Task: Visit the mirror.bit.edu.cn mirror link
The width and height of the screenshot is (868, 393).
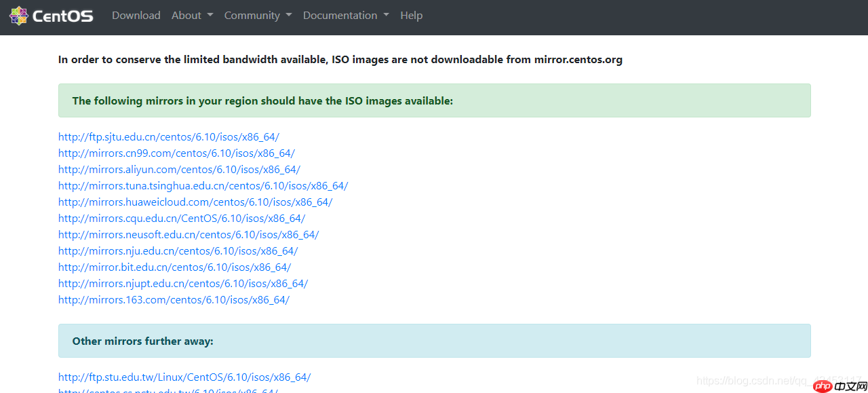Action: coord(175,267)
